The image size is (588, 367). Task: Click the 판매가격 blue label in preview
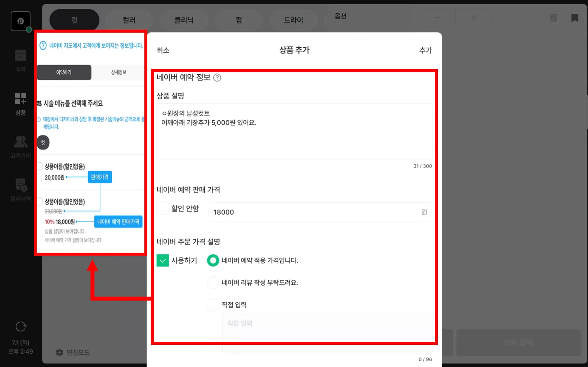[x=100, y=177]
